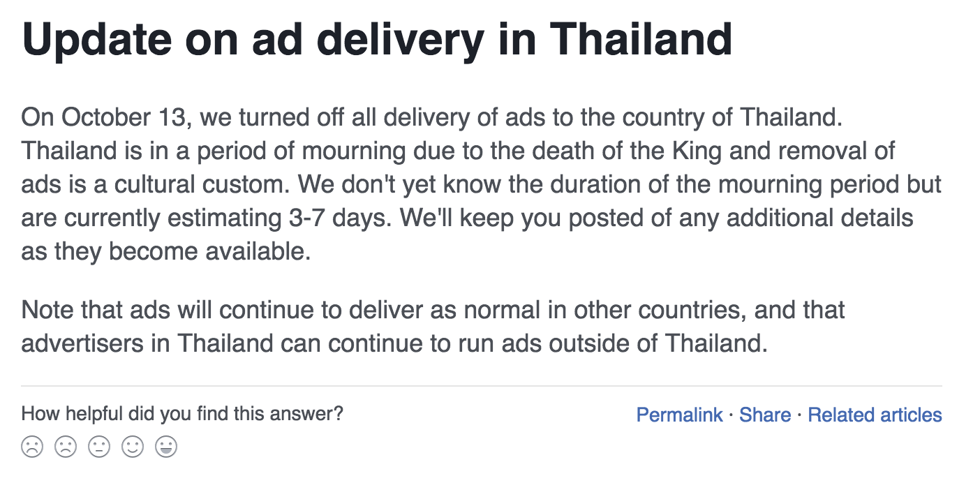Click the middle emoji in the rating row
Image resolution: width=980 pixels, height=483 pixels.
click(x=98, y=445)
